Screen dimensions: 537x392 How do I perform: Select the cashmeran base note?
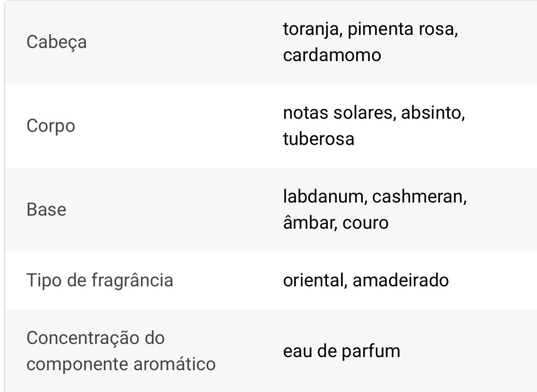[x=419, y=197]
